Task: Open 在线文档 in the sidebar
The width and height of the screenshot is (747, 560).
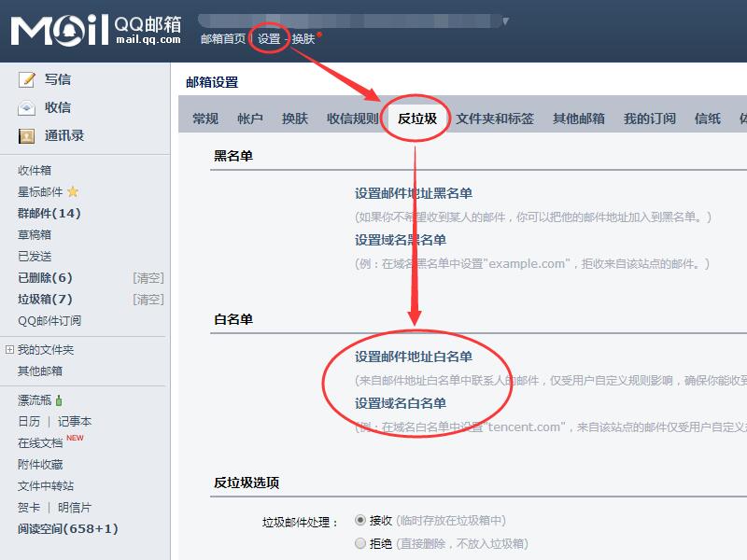Action: coord(40,442)
